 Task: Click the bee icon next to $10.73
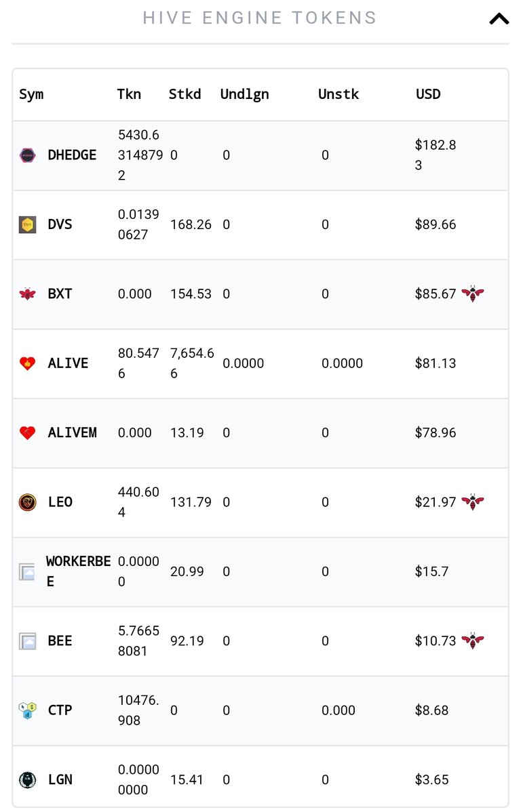coord(472,641)
